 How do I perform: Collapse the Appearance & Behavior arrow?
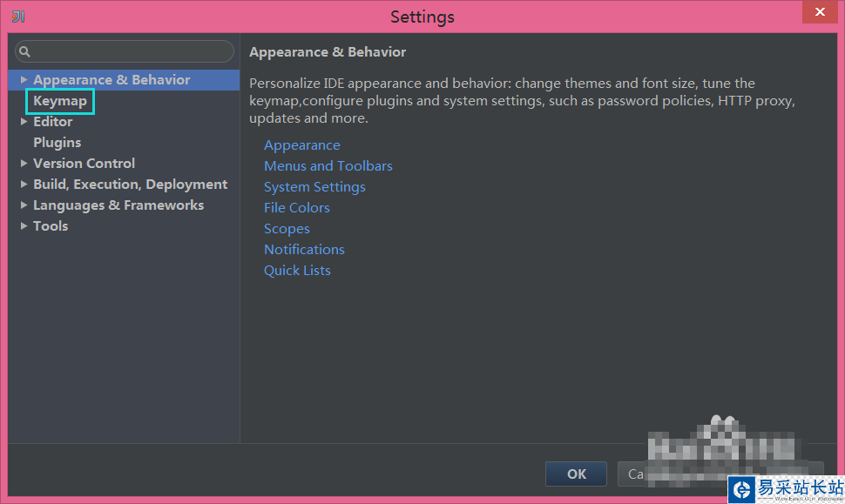[24, 80]
